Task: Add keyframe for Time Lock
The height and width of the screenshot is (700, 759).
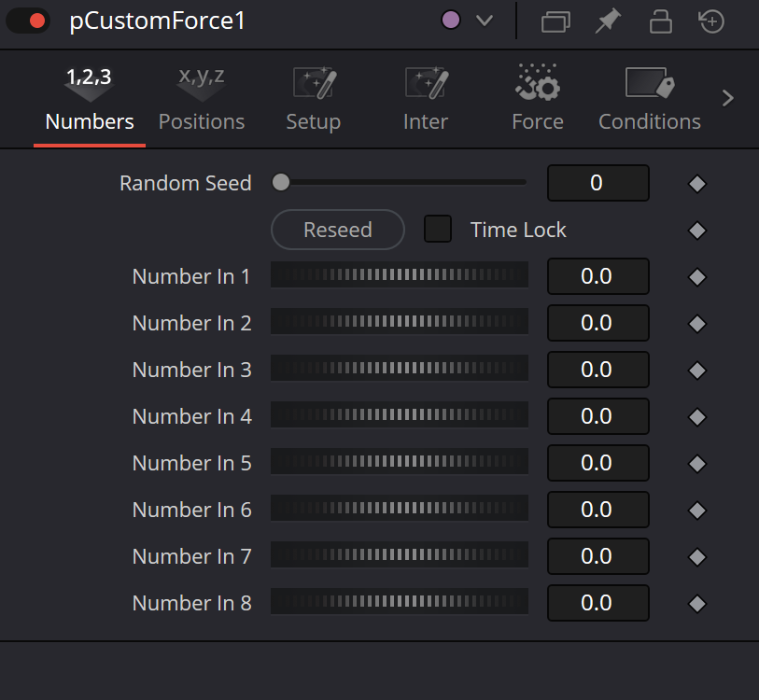Action: 697,231
